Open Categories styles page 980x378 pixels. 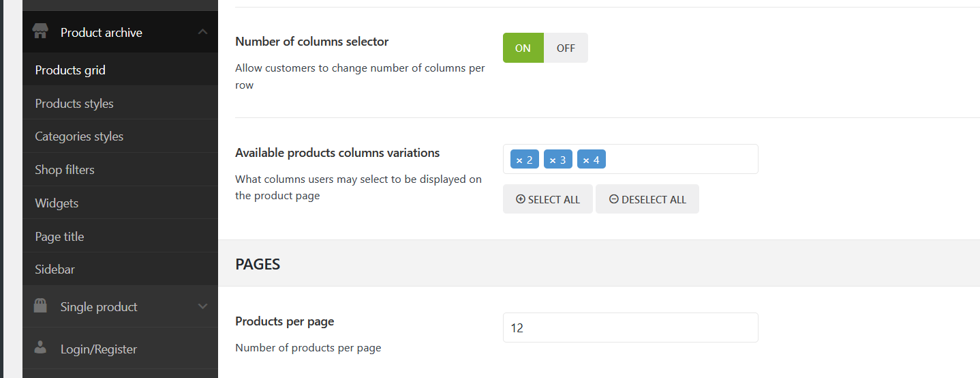[79, 136]
